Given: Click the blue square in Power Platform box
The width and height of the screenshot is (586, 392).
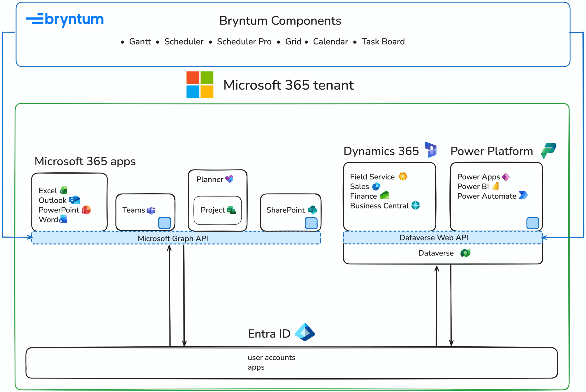Looking at the screenshot, I should (x=532, y=223).
